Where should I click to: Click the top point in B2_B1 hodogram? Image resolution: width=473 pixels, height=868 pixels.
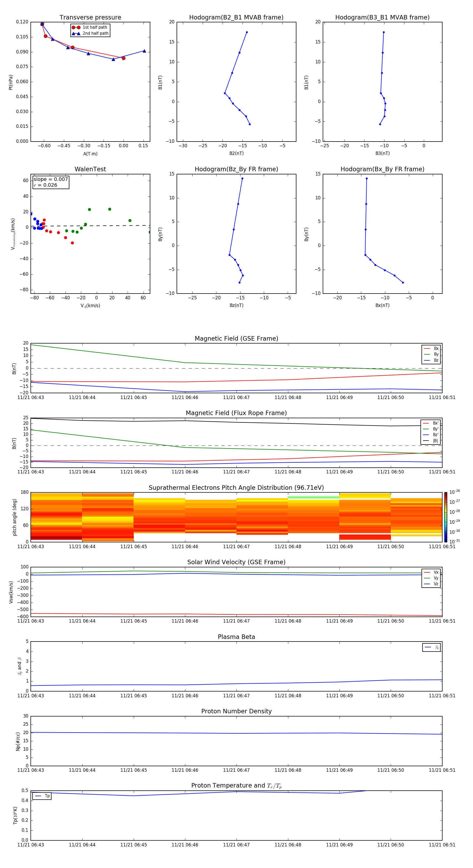click(247, 32)
